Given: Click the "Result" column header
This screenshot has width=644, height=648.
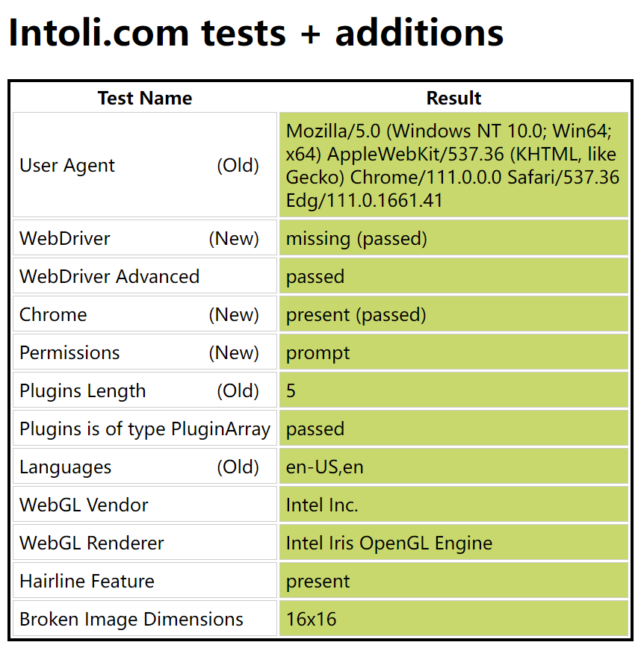Looking at the screenshot, I should click(x=453, y=98).
